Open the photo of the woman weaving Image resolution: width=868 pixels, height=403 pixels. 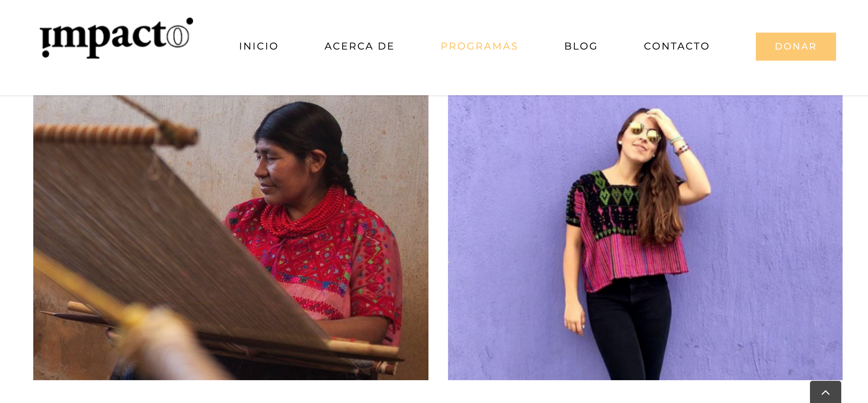[x=231, y=238]
